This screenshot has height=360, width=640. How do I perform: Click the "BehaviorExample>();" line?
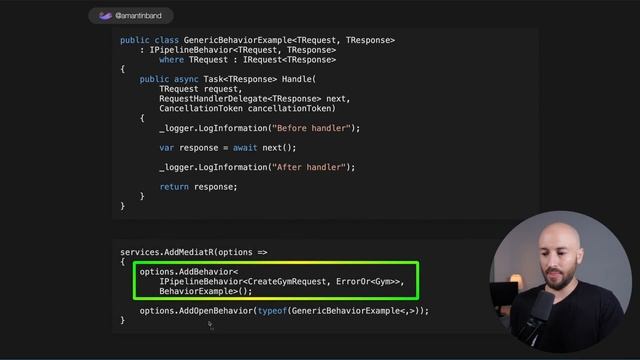[x=206, y=291]
